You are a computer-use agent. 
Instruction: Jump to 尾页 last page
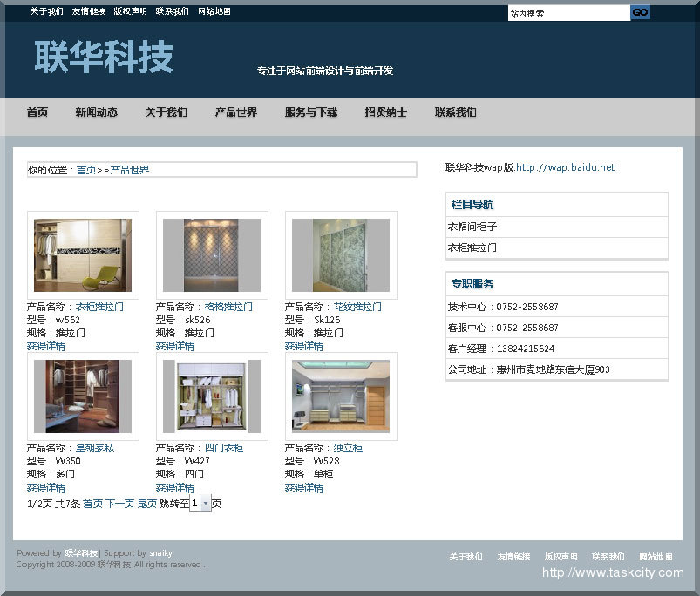(147, 504)
